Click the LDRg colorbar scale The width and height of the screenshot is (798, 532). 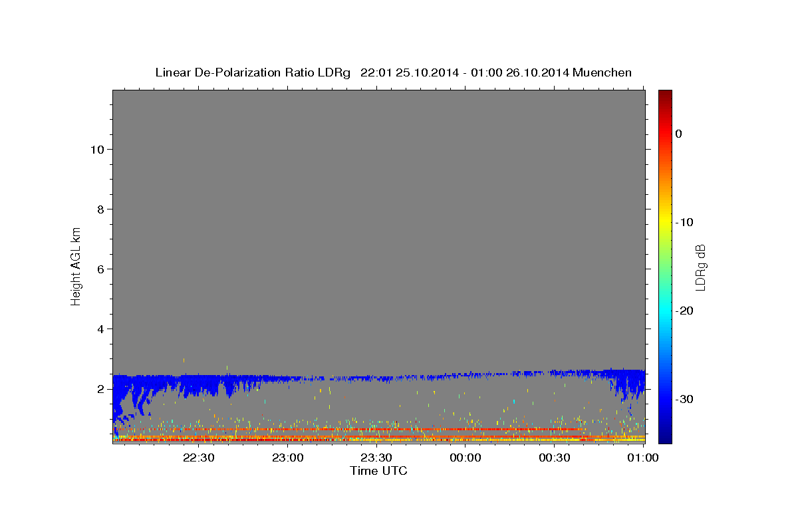665,267
